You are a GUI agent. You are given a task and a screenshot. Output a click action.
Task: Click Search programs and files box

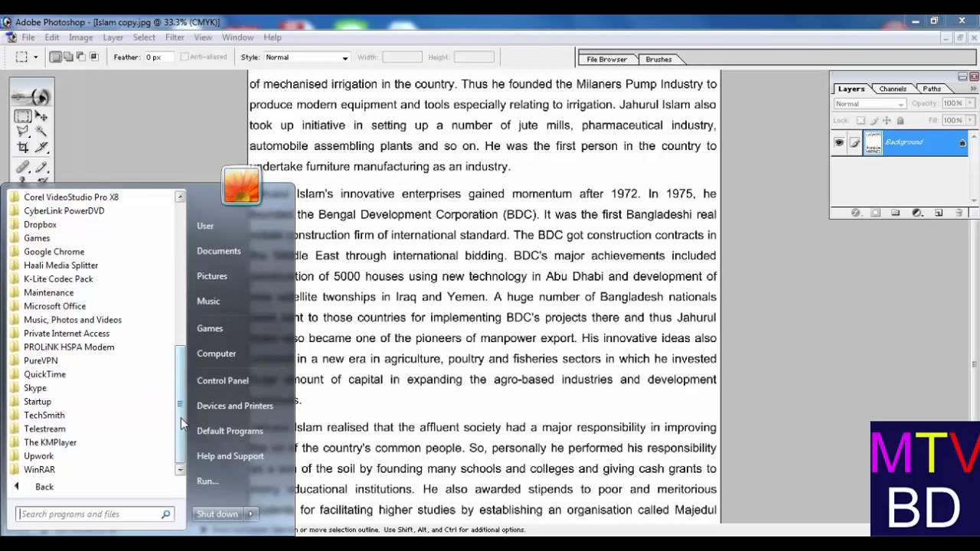click(96, 514)
